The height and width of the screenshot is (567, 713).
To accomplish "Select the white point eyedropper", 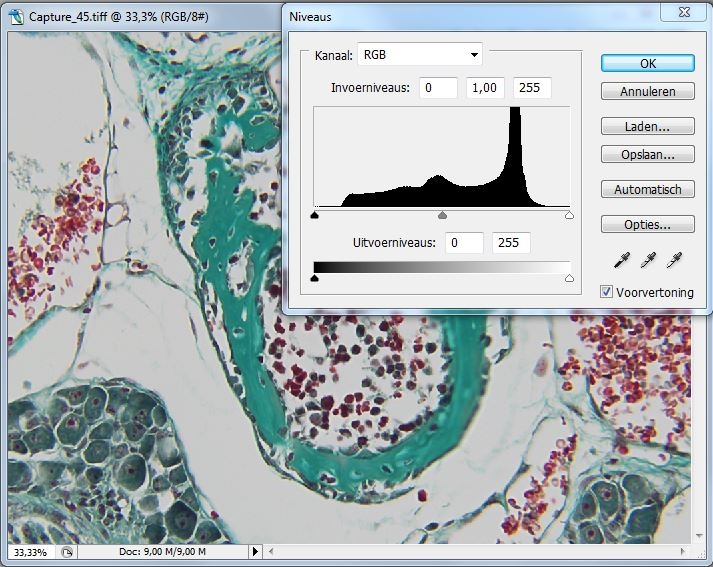I will coord(675,261).
